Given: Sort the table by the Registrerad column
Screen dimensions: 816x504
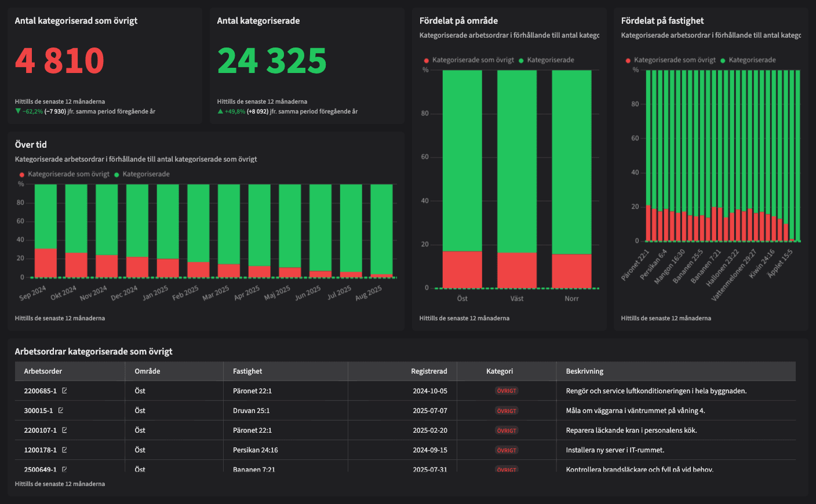Looking at the screenshot, I should [431, 371].
